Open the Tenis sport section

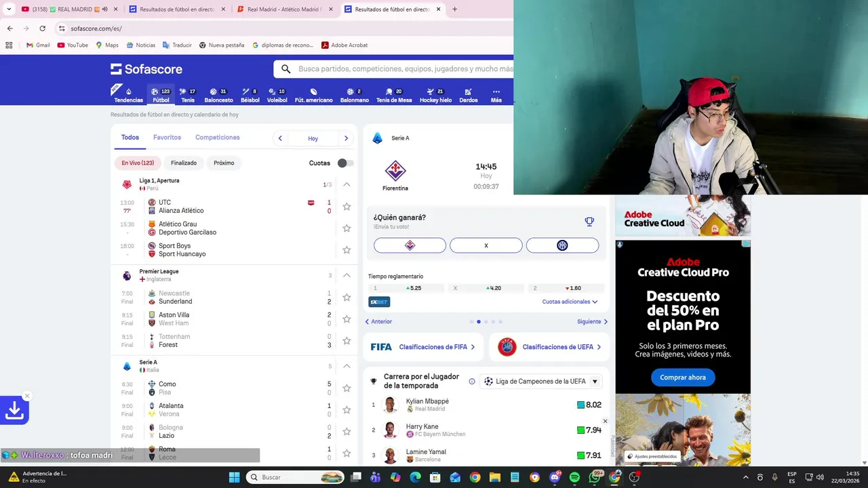click(x=188, y=95)
